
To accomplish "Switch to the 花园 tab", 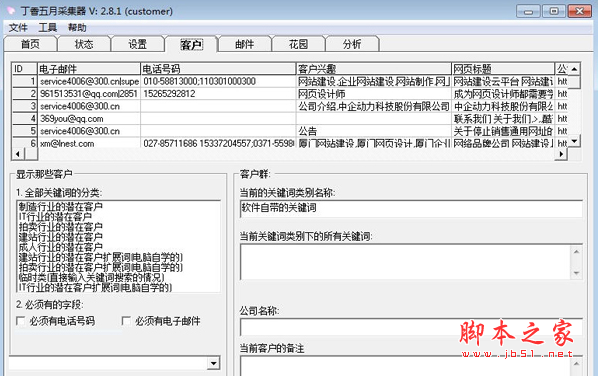I will pos(298,44).
